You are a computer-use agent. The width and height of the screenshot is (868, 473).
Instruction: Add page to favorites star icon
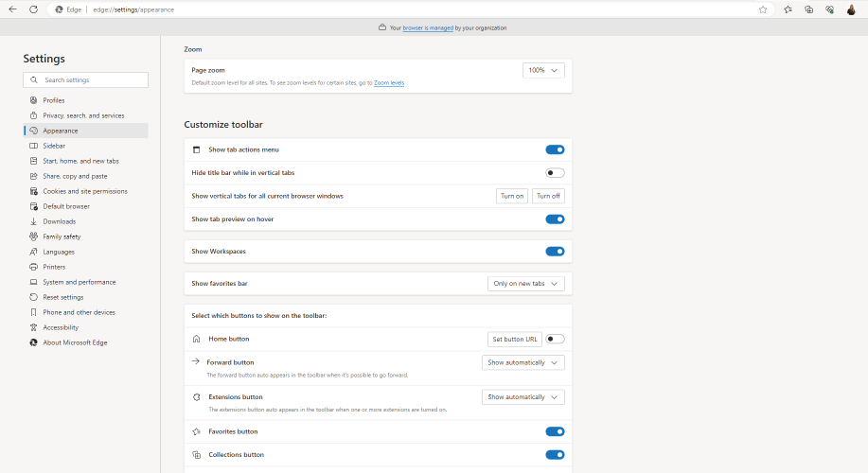point(763,9)
